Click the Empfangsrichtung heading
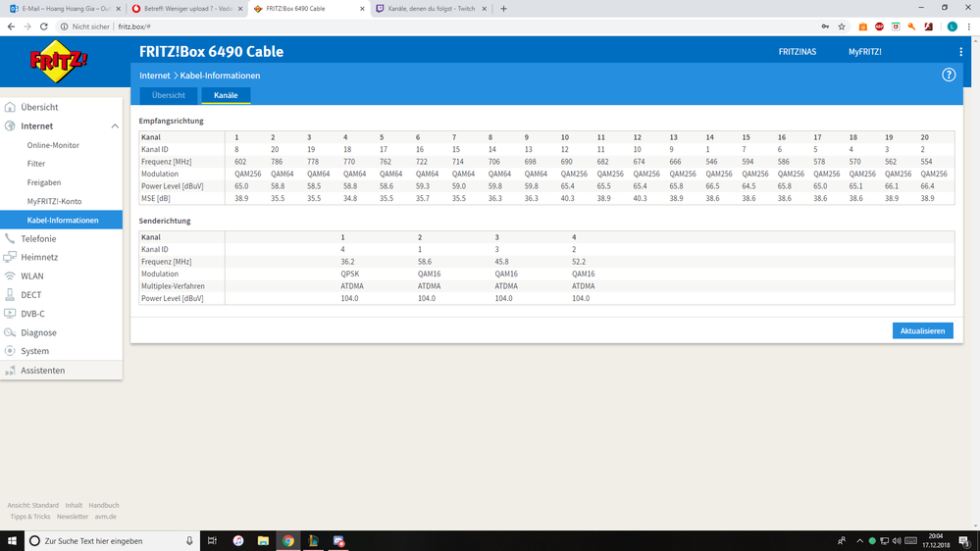980x551 pixels. (172, 121)
